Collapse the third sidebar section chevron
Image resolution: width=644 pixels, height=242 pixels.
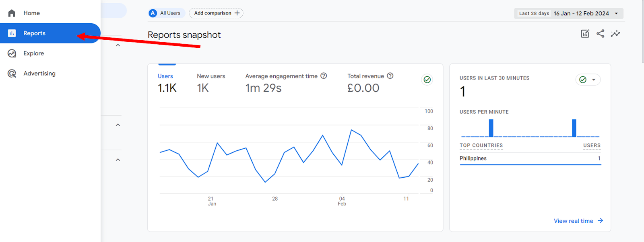[x=118, y=160]
